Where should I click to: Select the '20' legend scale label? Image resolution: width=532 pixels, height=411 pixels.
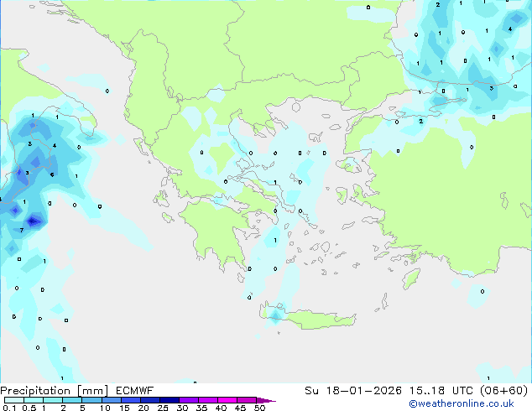point(143,408)
